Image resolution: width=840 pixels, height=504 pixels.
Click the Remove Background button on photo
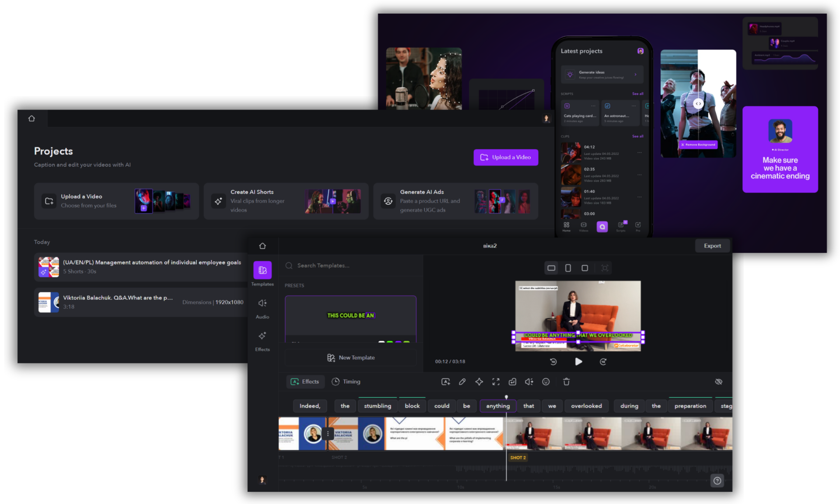pyautogui.click(x=698, y=144)
